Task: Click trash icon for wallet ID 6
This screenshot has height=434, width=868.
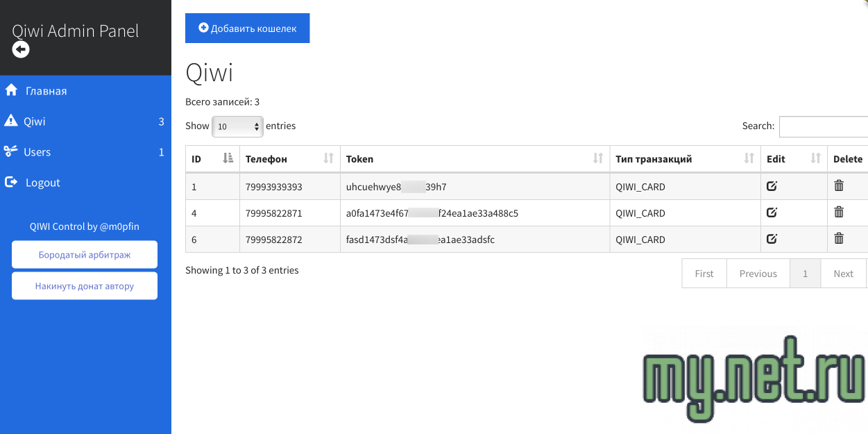Action: pyautogui.click(x=839, y=239)
